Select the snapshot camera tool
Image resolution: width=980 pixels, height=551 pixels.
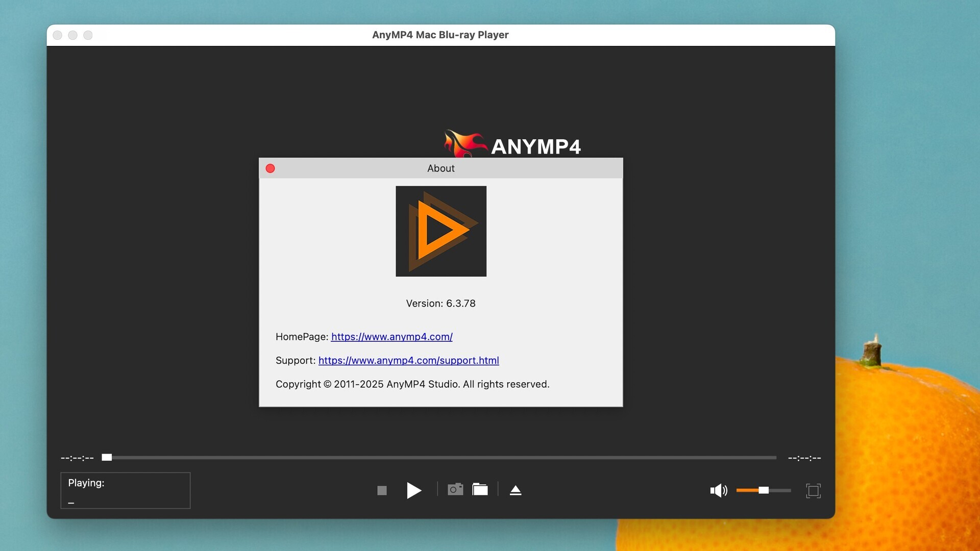455,489
